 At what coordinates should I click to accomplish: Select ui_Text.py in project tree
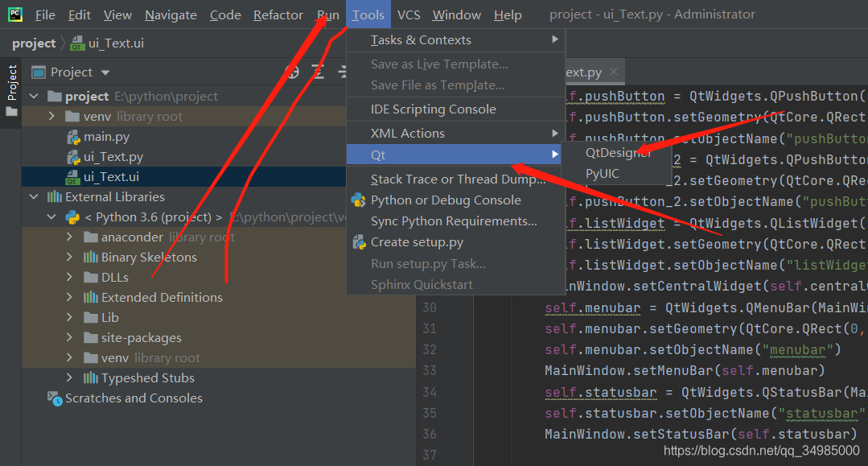[x=113, y=157]
